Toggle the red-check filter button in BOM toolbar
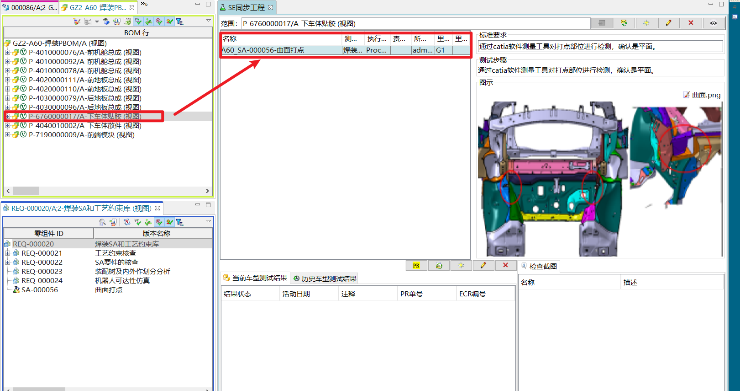This screenshot has height=391, width=740. [159, 21]
